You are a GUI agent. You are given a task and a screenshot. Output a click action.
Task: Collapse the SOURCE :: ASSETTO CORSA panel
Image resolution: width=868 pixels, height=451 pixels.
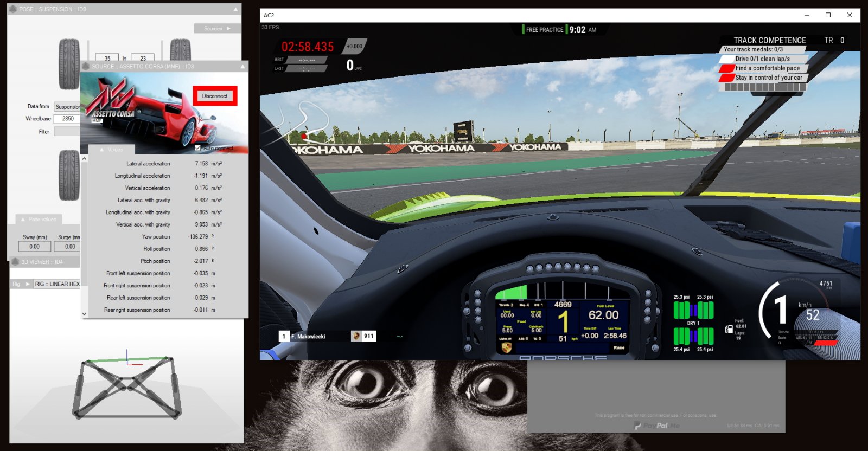pyautogui.click(x=242, y=66)
